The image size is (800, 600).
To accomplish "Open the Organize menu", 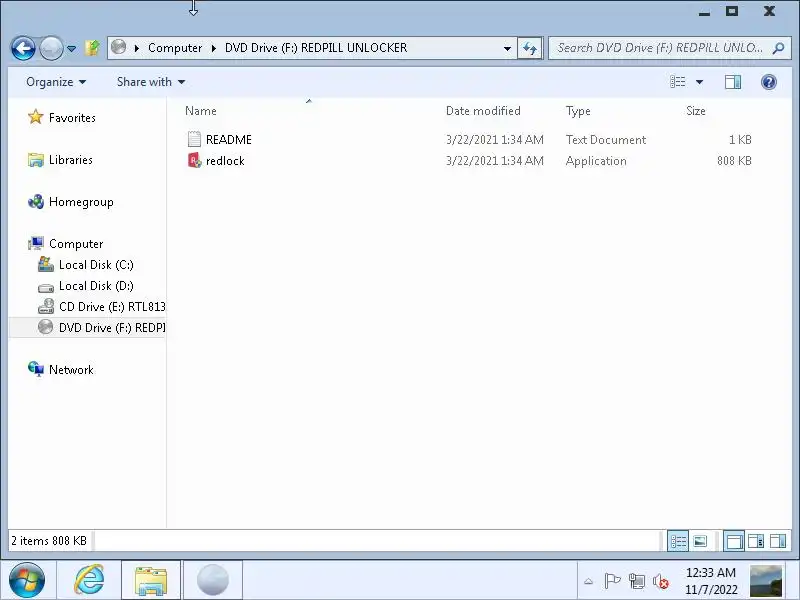I will click(x=56, y=82).
